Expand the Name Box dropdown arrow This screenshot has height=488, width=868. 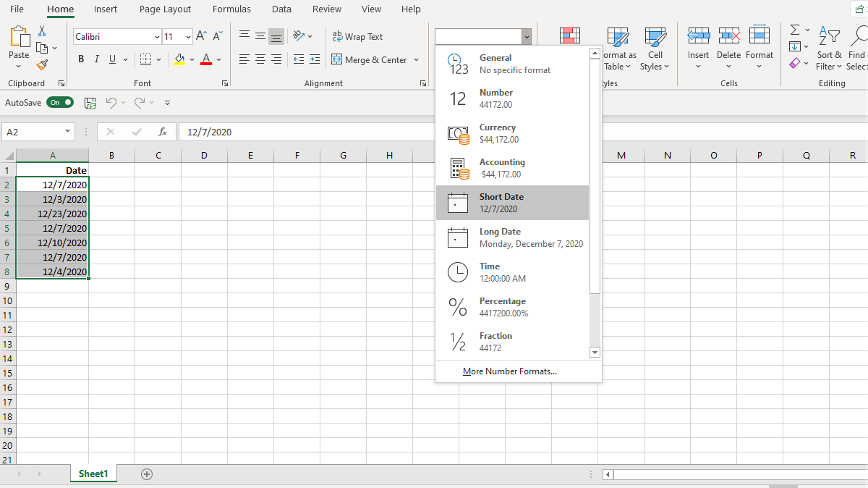point(68,132)
